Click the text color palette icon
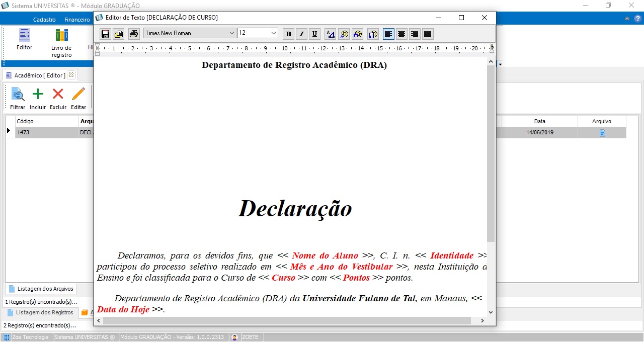The width and height of the screenshot is (644, 342). 344,34
